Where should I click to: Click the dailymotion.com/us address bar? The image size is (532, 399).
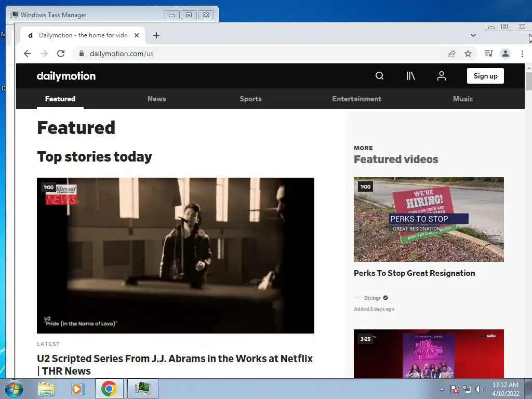258,54
